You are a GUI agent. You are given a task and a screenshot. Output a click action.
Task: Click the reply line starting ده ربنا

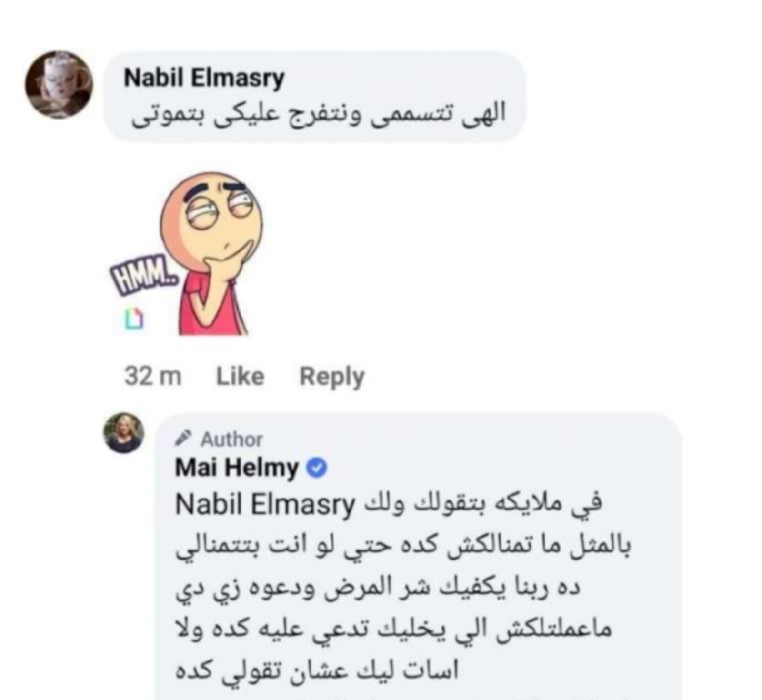click(378, 587)
